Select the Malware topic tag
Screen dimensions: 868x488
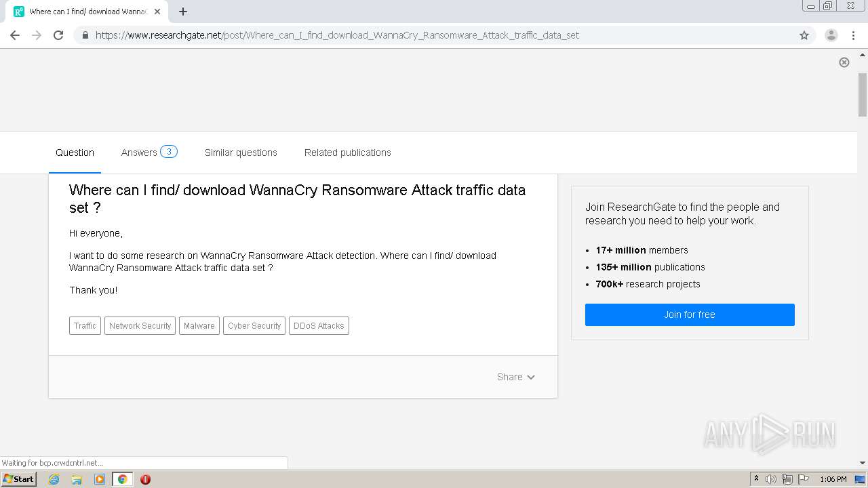(x=199, y=326)
